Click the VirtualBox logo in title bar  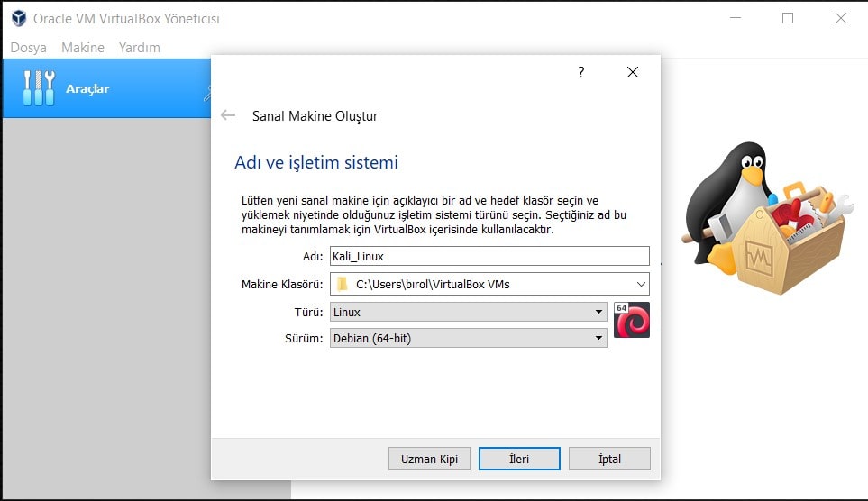point(19,18)
